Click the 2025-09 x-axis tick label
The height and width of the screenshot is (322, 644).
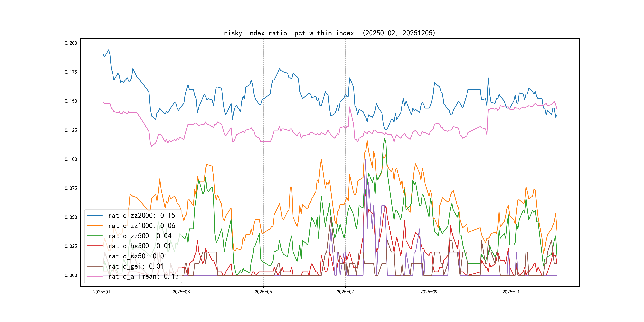[x=429, y=292]
